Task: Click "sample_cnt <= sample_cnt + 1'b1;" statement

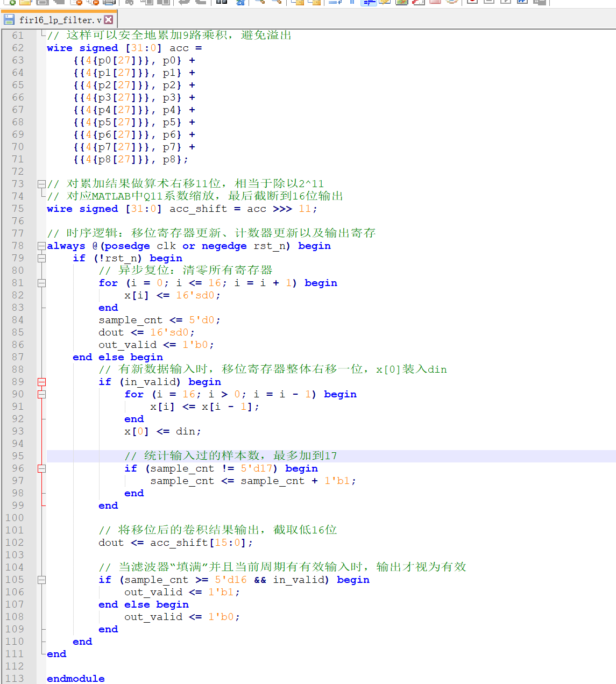Action: 253,481
